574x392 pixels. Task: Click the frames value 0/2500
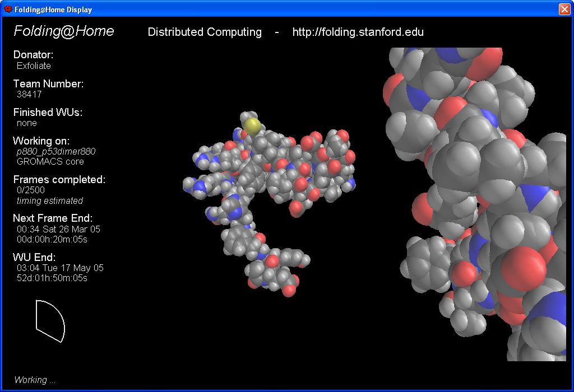tap(31, 190)
